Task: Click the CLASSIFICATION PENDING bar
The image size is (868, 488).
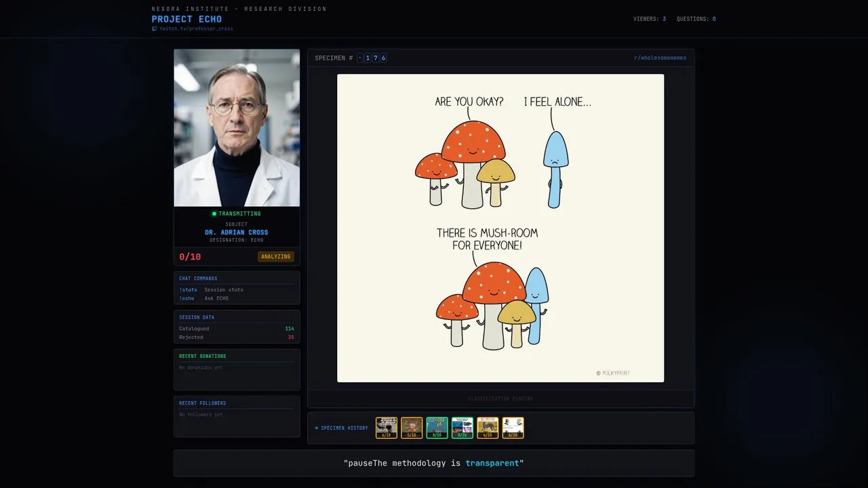Action: [500, 399]
